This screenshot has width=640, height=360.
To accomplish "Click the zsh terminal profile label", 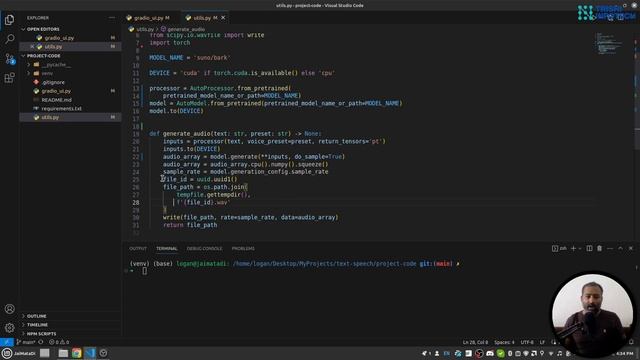I will [x=559, y=248].
